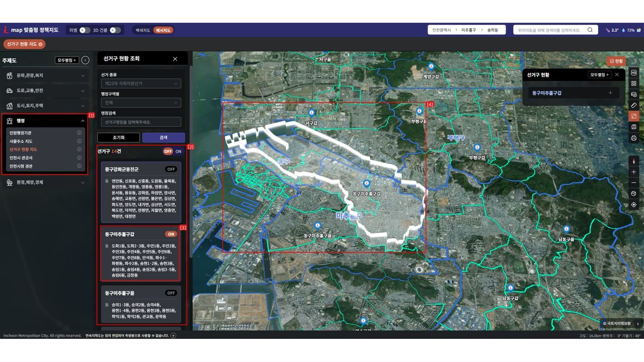Select the ruler measurement tool
Screen dimensions: 644x362
point(633,105)
